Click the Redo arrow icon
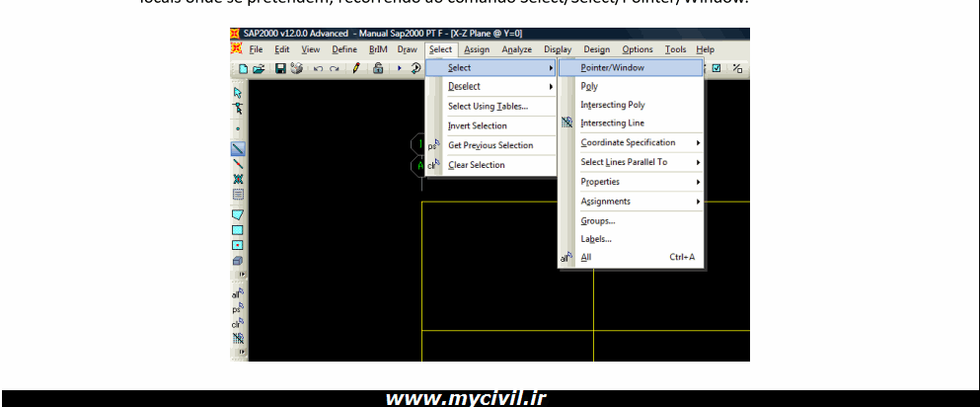 [335, 69]
